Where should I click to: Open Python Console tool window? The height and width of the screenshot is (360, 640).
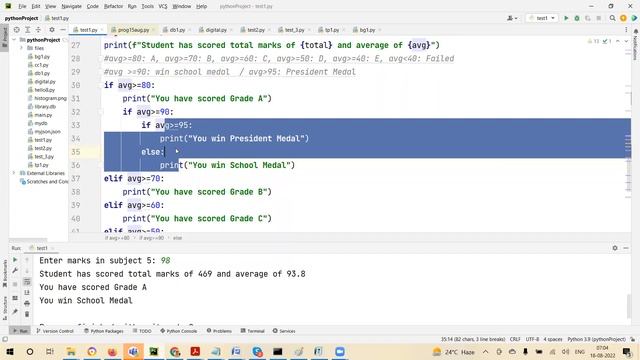(x=178, y=331)
